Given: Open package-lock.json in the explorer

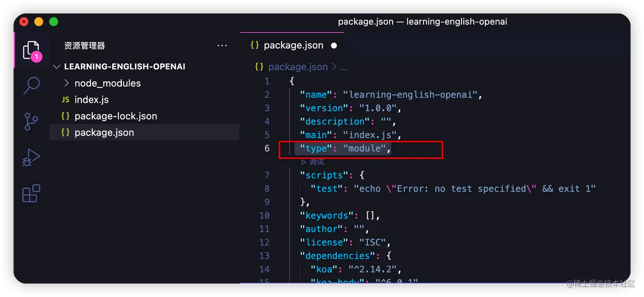Looking at the screenshot, I should pyautogui.click(x=116, y=116).
